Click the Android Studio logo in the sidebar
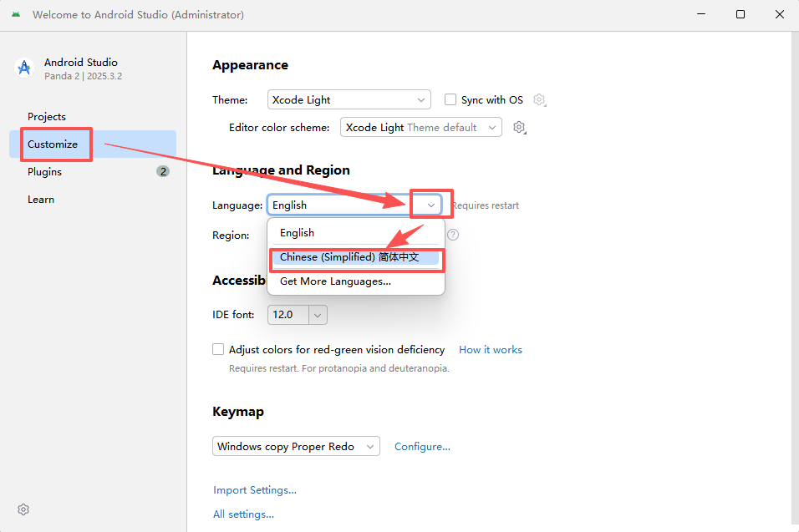The height and width of the screenshot is (532, 799). pyautogui.click(x=24, y=68)
